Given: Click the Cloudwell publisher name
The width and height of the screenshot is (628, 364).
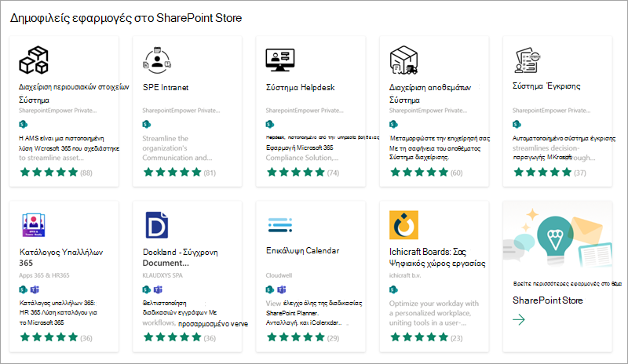Looking at the screenshot, I should pos(279,275).
